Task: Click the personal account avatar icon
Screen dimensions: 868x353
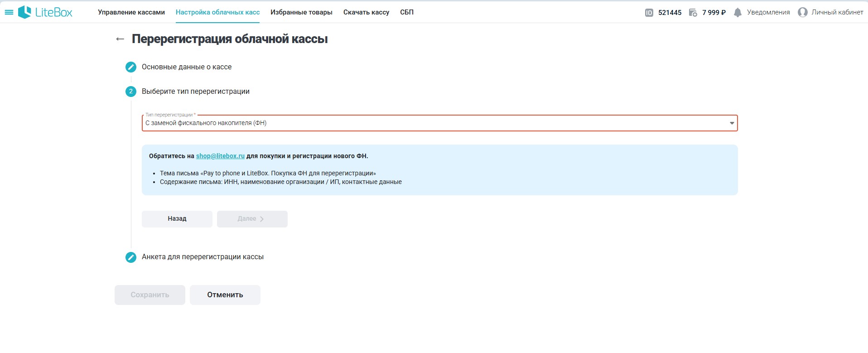Action: coord(802,13)
